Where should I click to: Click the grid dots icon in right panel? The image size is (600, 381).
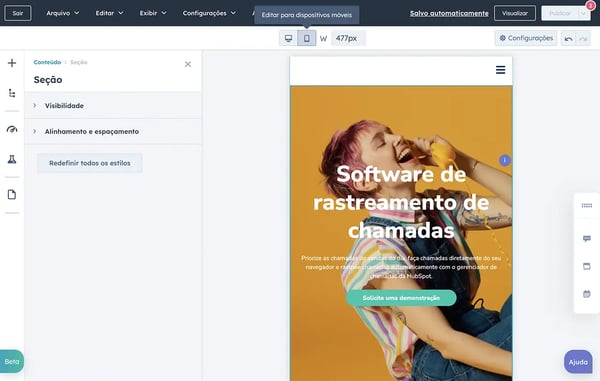point(587,205)
